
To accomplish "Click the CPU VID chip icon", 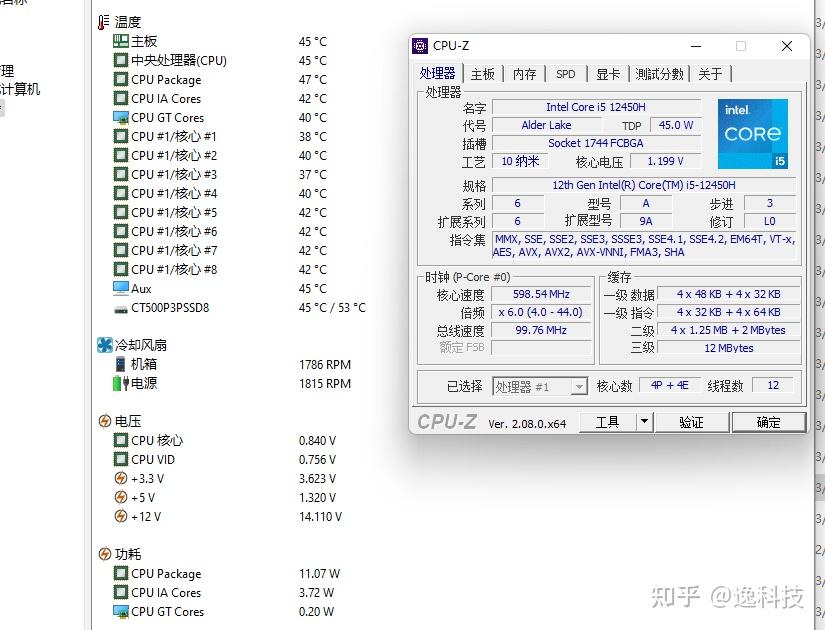I will [x=120, y=459].
